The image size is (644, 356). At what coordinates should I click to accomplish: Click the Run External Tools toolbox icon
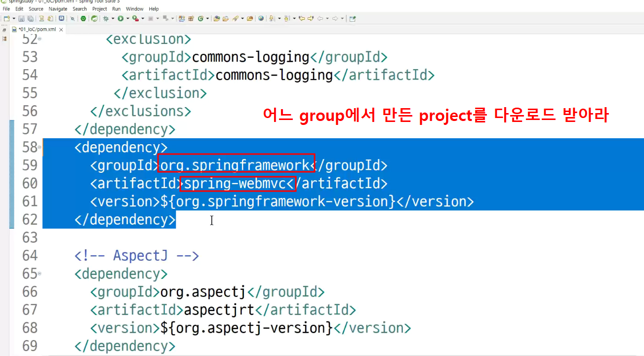tap(135, 19)
